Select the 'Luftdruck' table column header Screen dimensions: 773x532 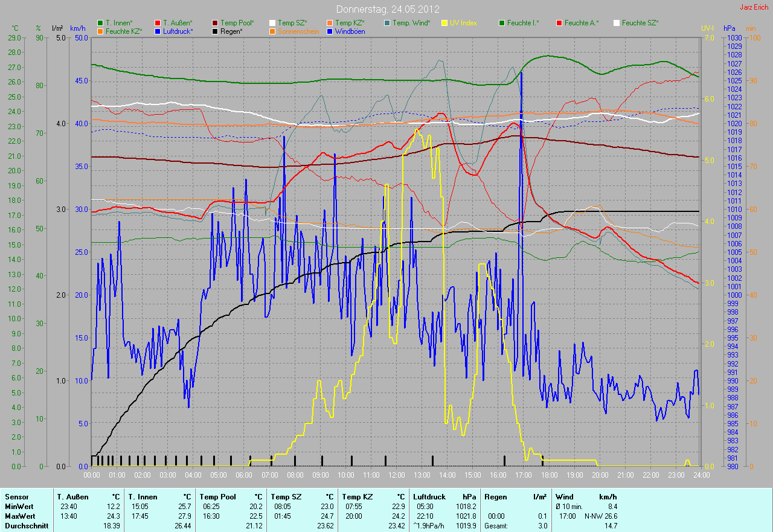click(x=429, y=497)
